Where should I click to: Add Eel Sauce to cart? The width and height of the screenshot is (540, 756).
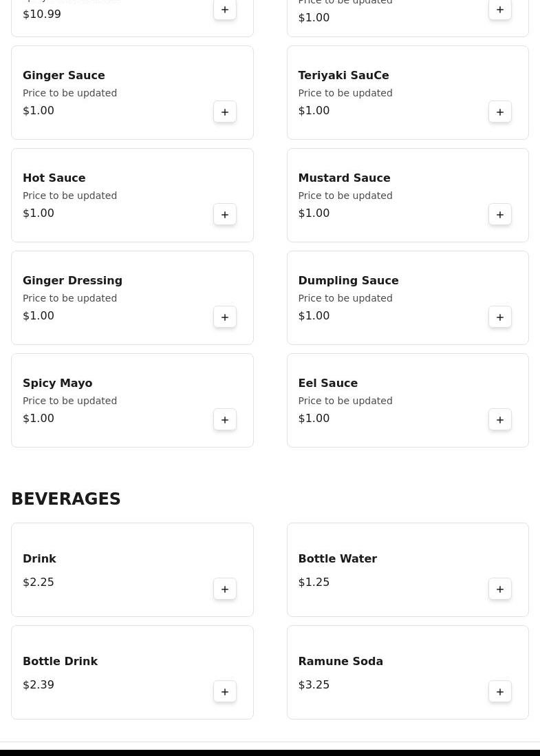(500, 419)
